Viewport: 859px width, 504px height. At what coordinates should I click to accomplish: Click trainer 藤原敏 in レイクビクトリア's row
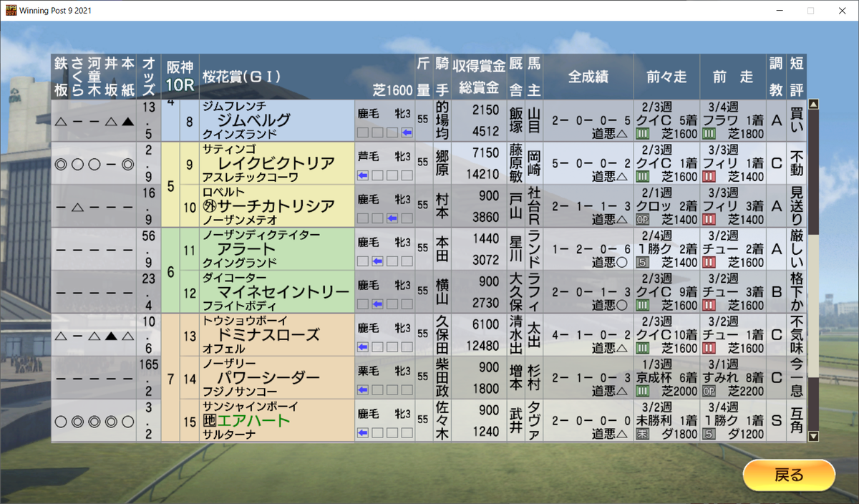[x=516, y=163]
